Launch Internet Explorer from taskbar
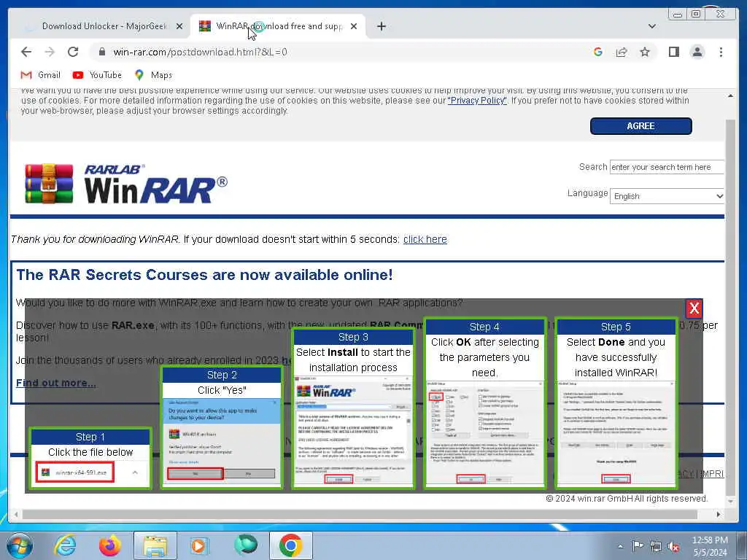This screenshot has height=560, width=747. click(65, 545)
